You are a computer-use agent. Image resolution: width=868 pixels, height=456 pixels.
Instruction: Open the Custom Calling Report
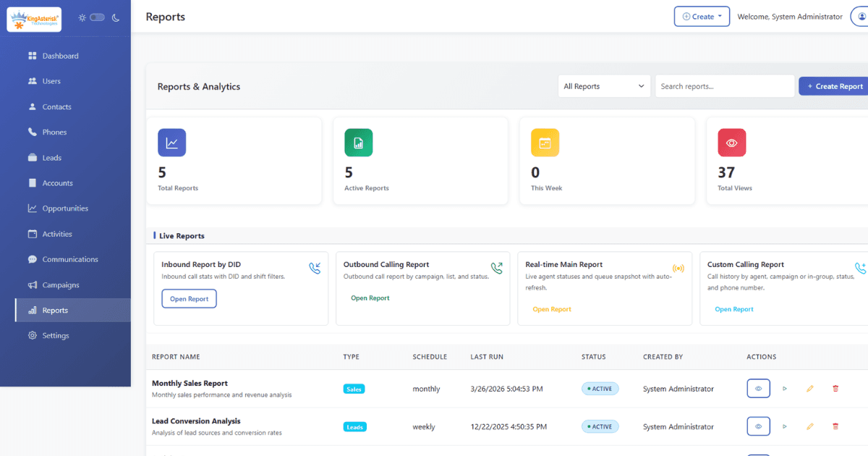734,309
